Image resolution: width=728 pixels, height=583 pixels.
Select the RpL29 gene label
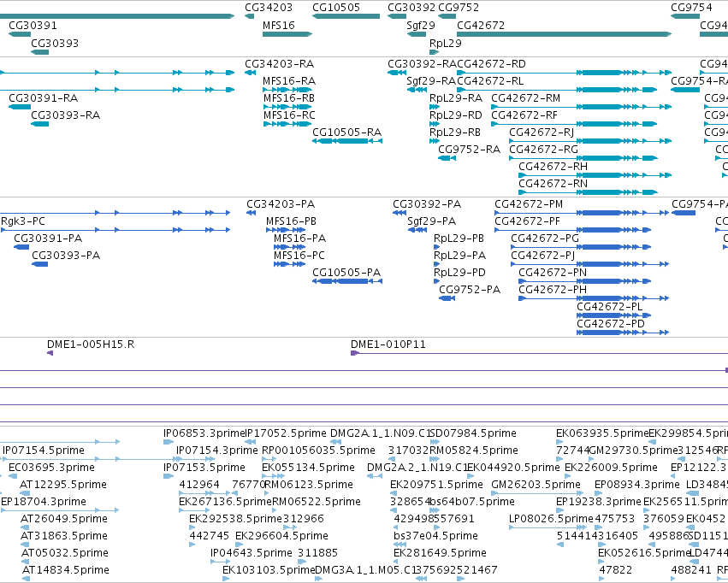click(x=445, y=43)
